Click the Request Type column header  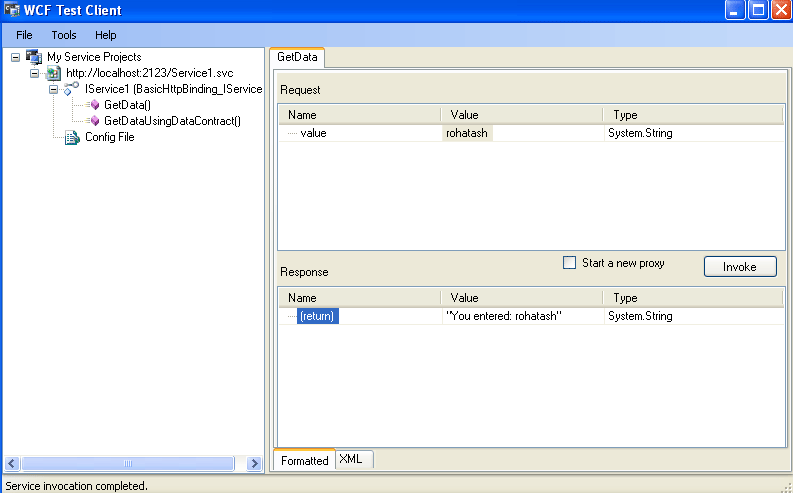pos(693,115)
